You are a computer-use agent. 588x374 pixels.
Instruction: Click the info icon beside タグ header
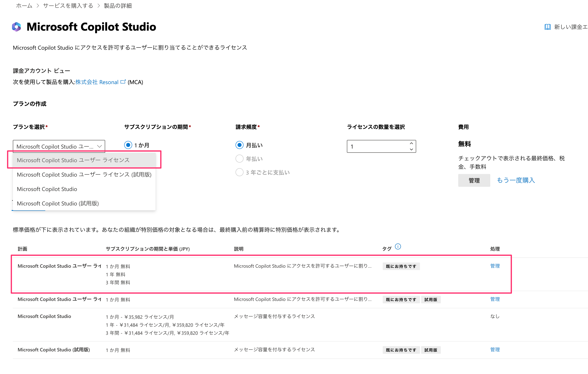point(398,247)
